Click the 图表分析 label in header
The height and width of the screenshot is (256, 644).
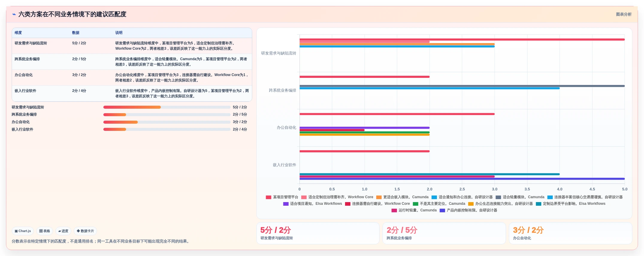point(624,14)
